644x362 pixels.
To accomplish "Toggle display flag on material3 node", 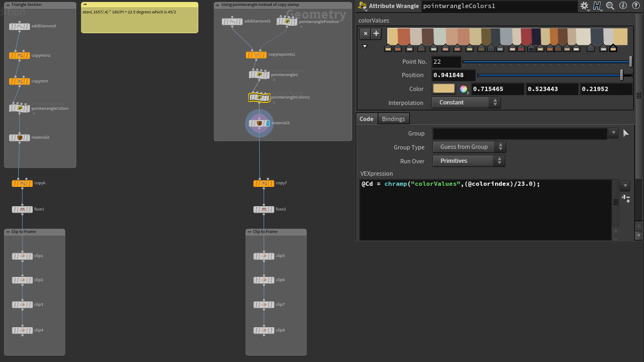I will click(x=267, y=123).
